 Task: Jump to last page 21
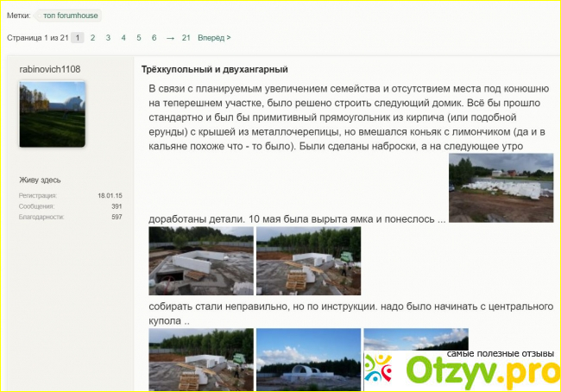tap(186, 38)
